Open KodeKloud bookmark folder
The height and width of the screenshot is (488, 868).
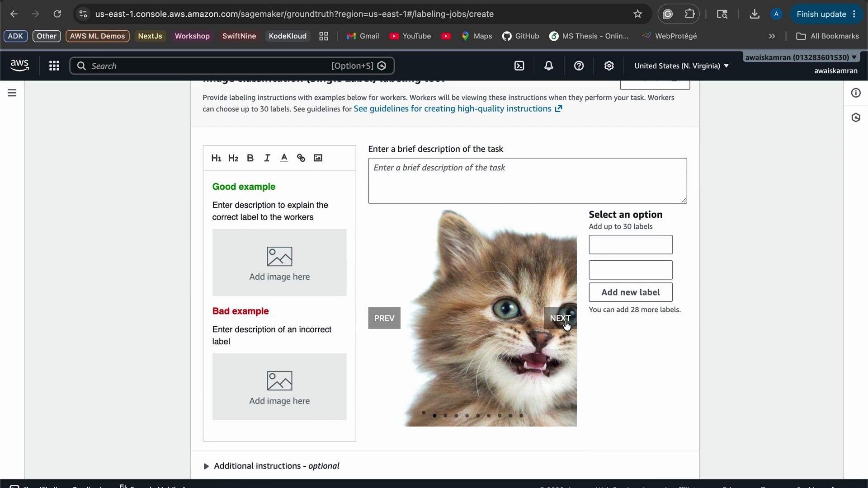288,36
